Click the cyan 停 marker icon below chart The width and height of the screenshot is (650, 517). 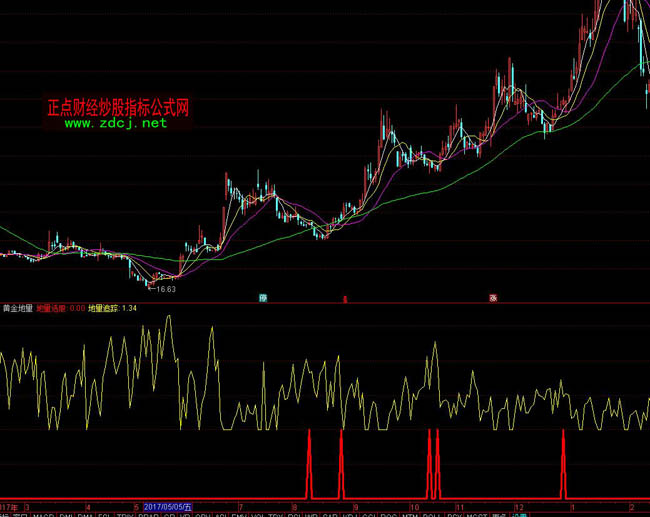(x=263, y=297)
